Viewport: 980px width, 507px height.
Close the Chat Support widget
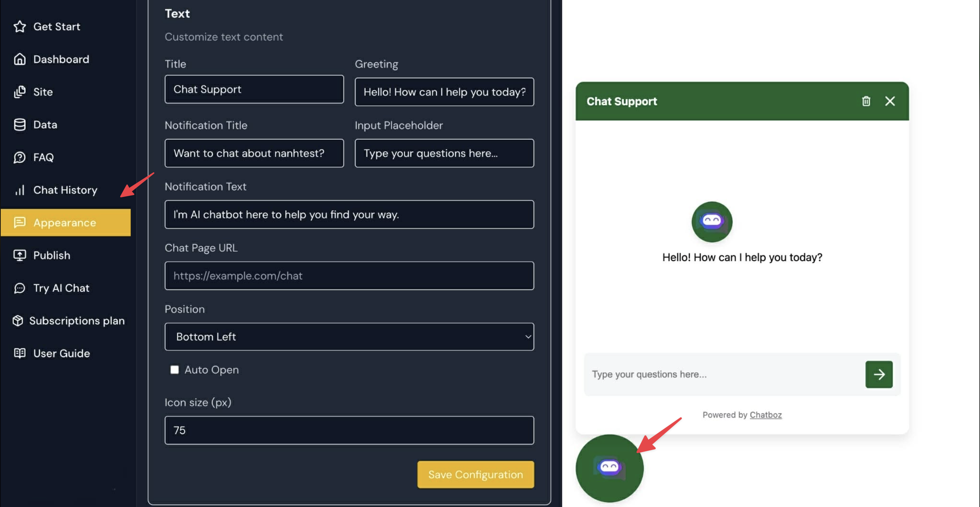889,101
